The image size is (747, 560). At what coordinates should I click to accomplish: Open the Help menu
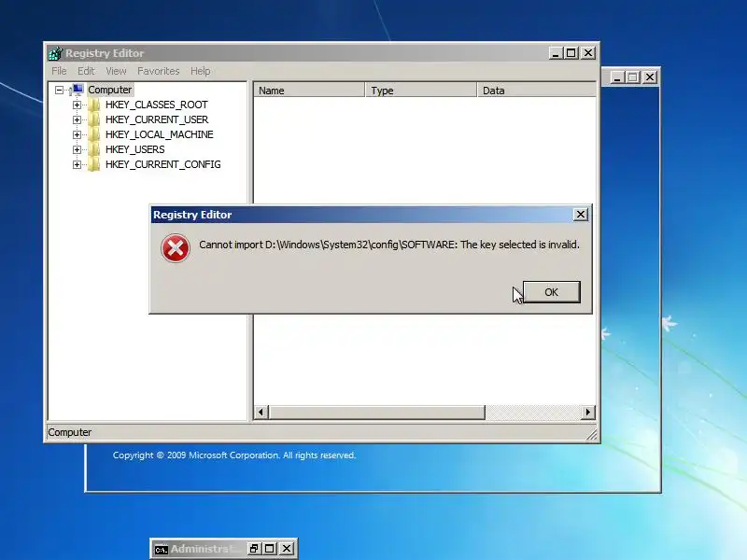200,71
